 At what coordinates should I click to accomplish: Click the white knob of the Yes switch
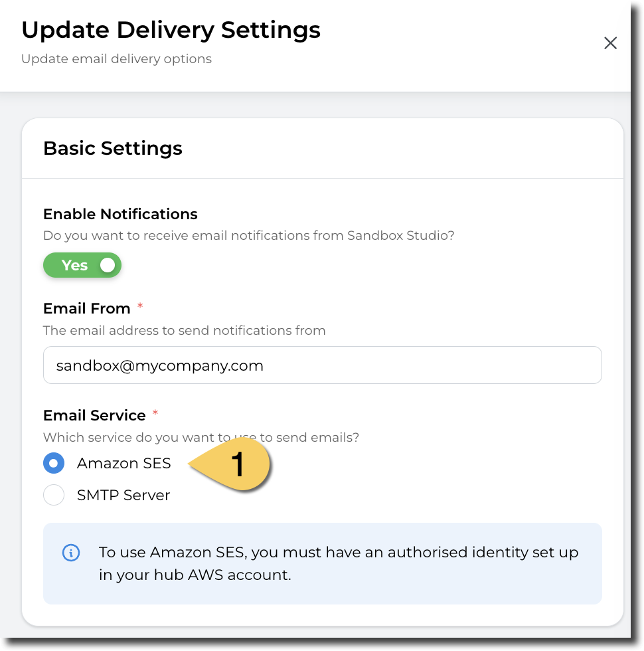(x=108, y=265)
